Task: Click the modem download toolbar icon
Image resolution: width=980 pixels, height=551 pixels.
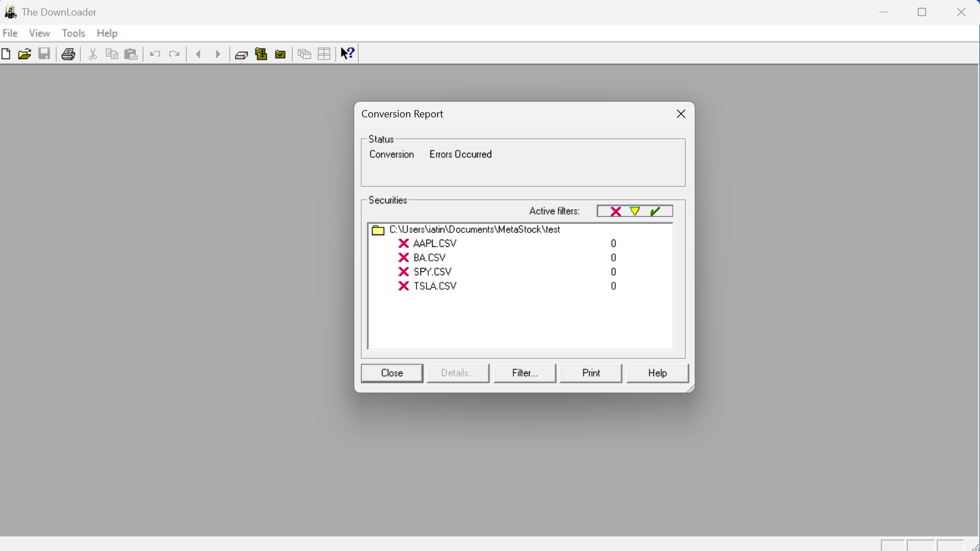Action: (x=241, y=54)
